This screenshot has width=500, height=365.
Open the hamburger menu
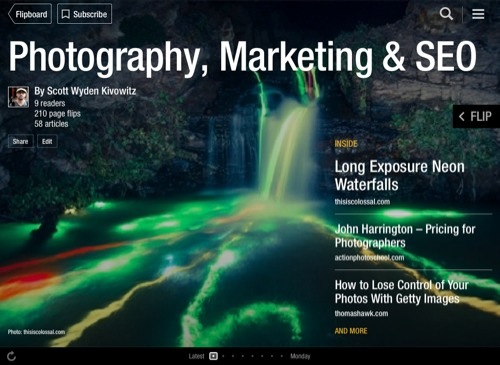pos(478,14)
